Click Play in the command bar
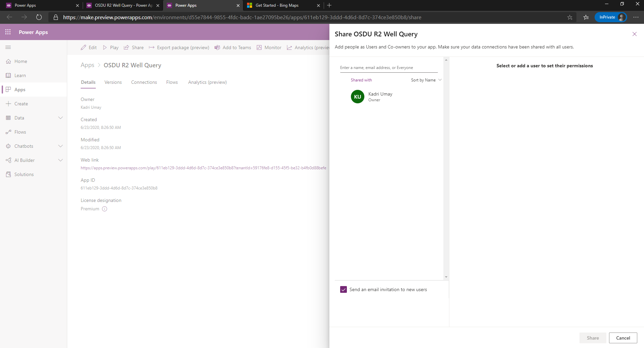Screen dimensions: 644x348 tap(111, 47)
